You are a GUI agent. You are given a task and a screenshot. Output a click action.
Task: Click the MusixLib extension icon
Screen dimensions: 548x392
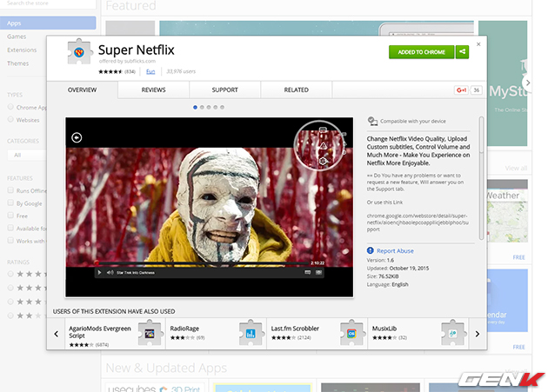click(x=453, y=333)
